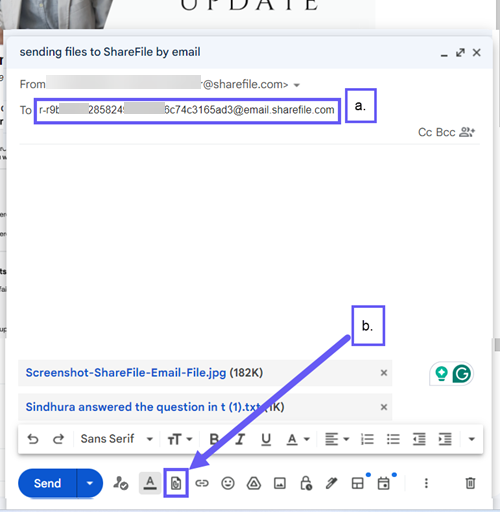Viewport: 500px width, 512px height.
Task: Click the To label
Action: click(26, 110)
